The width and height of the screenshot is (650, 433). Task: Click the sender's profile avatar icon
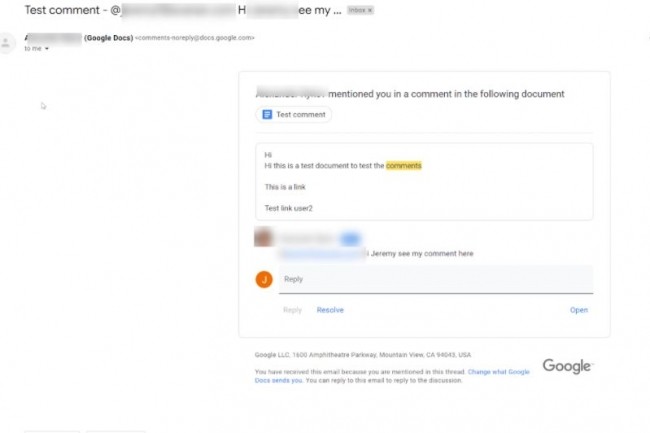[6, 43]
